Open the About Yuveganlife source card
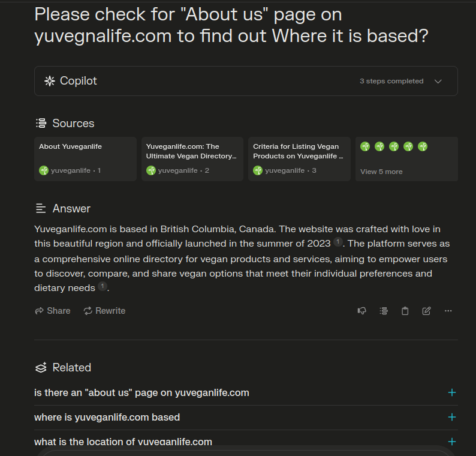476x456 pixels. point(85,159)
